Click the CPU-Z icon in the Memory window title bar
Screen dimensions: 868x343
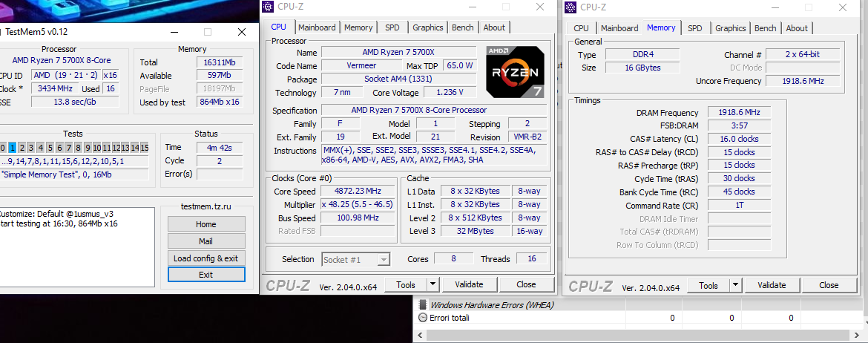click(571, 7)
